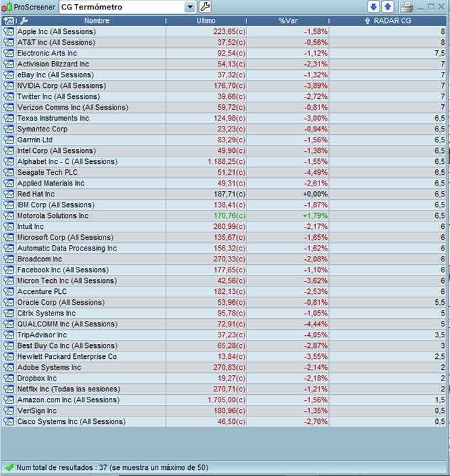Sort by the Ultimo column header
450x476 pixels.
(206, 20)
